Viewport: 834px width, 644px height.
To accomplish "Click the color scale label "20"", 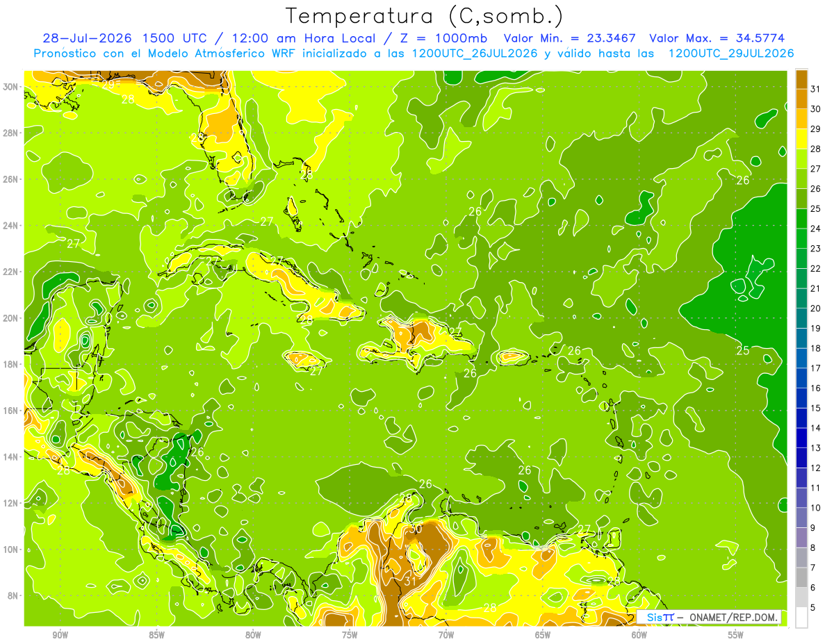I will point(816,308).
